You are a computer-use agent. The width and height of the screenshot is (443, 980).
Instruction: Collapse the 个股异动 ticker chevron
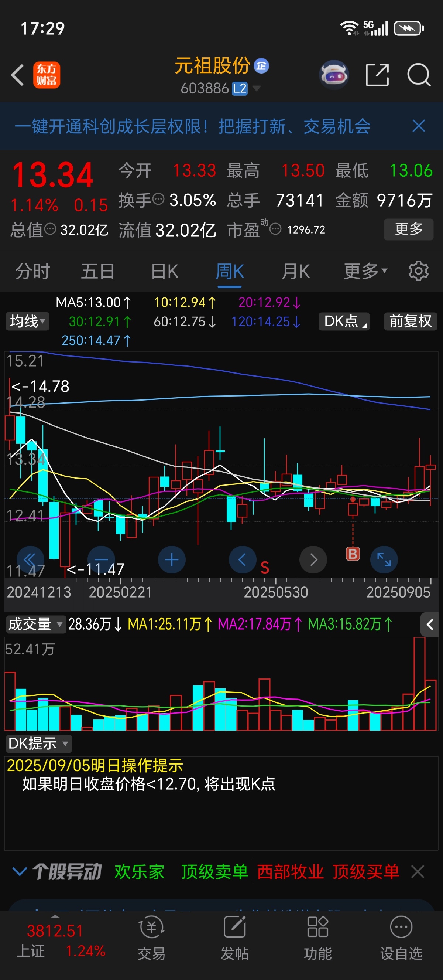tap(20, 871)
